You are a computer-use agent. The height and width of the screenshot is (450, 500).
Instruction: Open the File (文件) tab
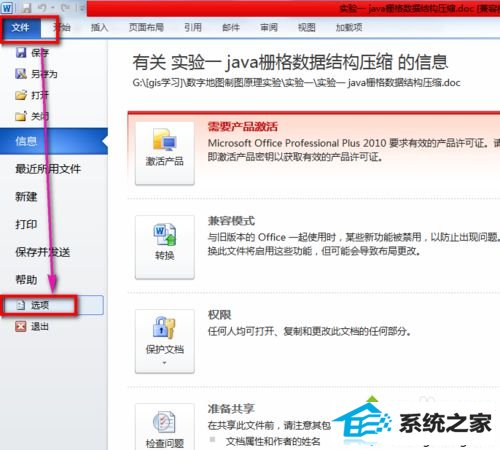pos(21,27)
